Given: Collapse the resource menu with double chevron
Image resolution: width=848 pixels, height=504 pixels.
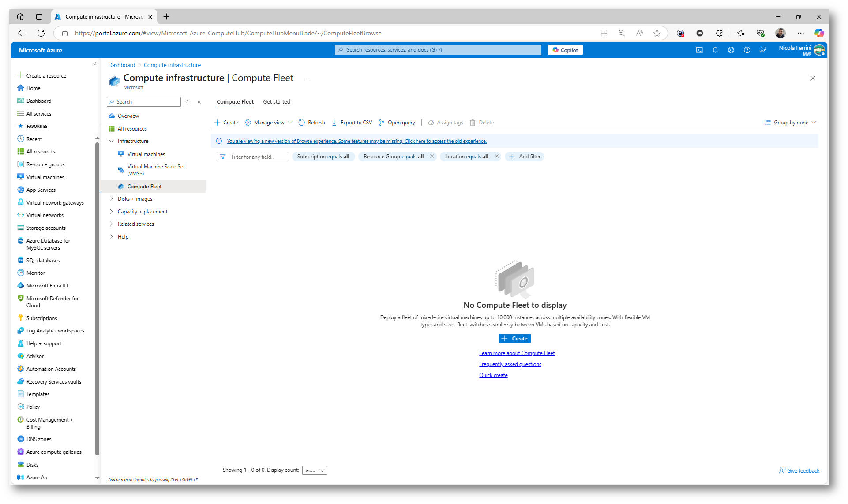Looking at the screenshot, I should coord(199,102).
